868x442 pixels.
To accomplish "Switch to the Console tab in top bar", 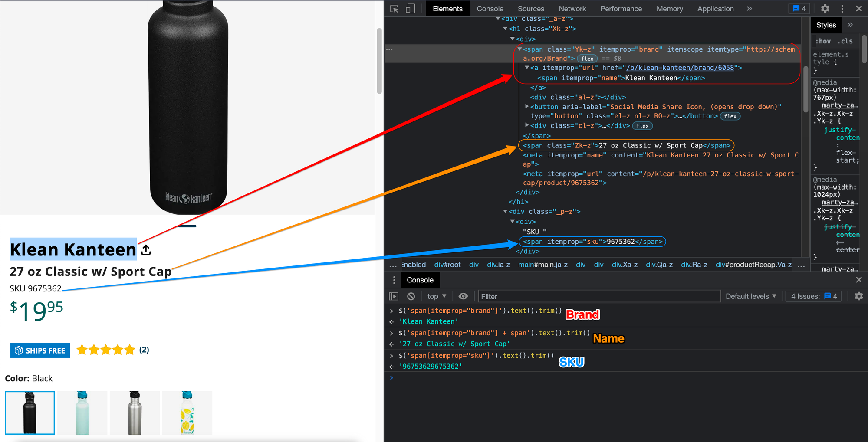I will pos(490,9).
